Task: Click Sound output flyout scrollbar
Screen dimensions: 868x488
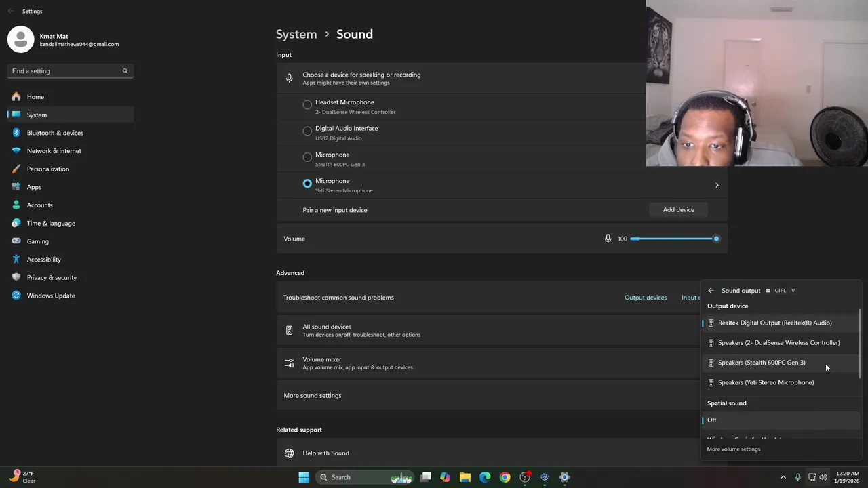Action: pos(860,344)
